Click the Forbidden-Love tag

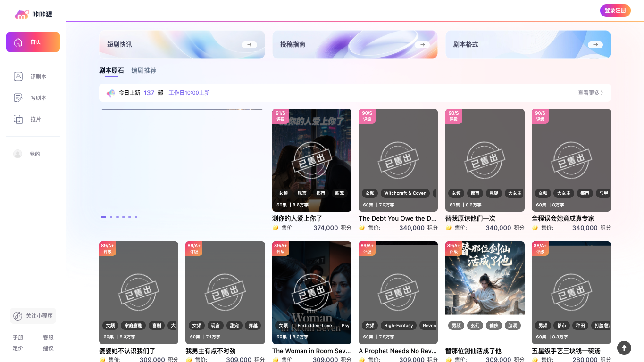(x=315, y=326)
